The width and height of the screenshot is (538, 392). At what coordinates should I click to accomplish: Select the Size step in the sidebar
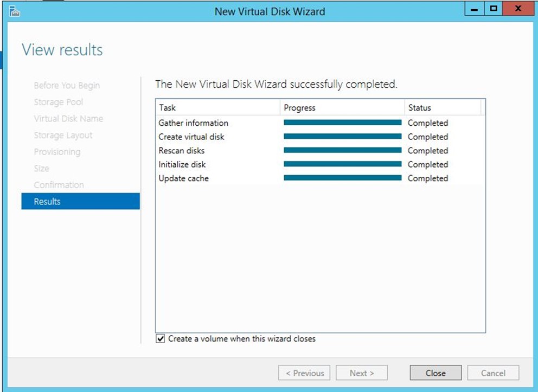coord(42,169)
